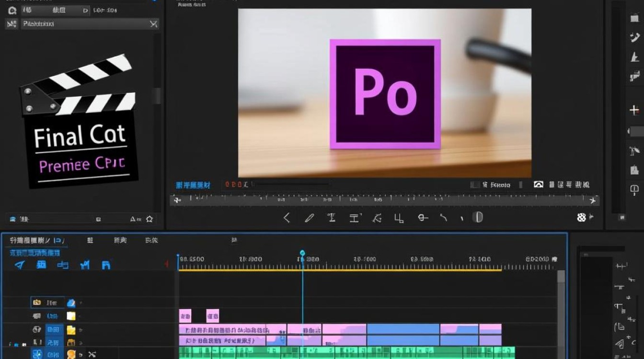Click the Po logo preview in the monitor
644x359 pixels.
click(x=385, y=94)
